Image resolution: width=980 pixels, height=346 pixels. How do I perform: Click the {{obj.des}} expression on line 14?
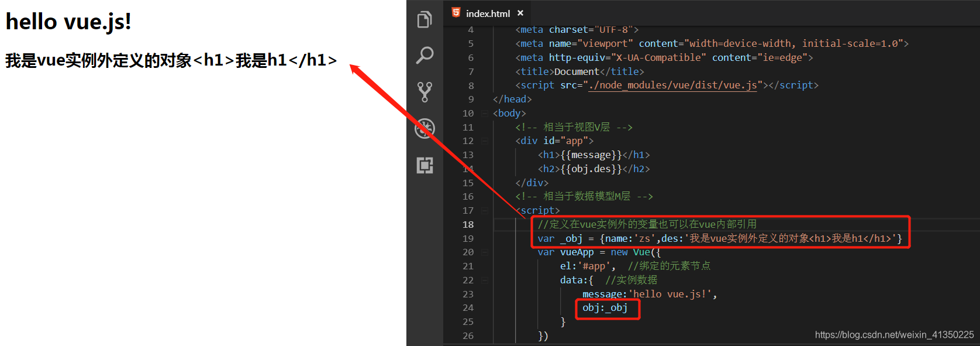591,169
